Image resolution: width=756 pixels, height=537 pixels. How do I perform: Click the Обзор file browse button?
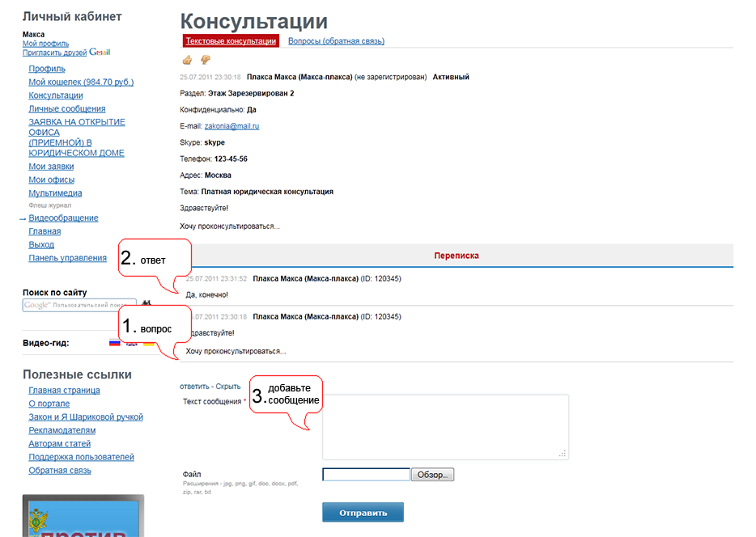(x=432, y=474)
